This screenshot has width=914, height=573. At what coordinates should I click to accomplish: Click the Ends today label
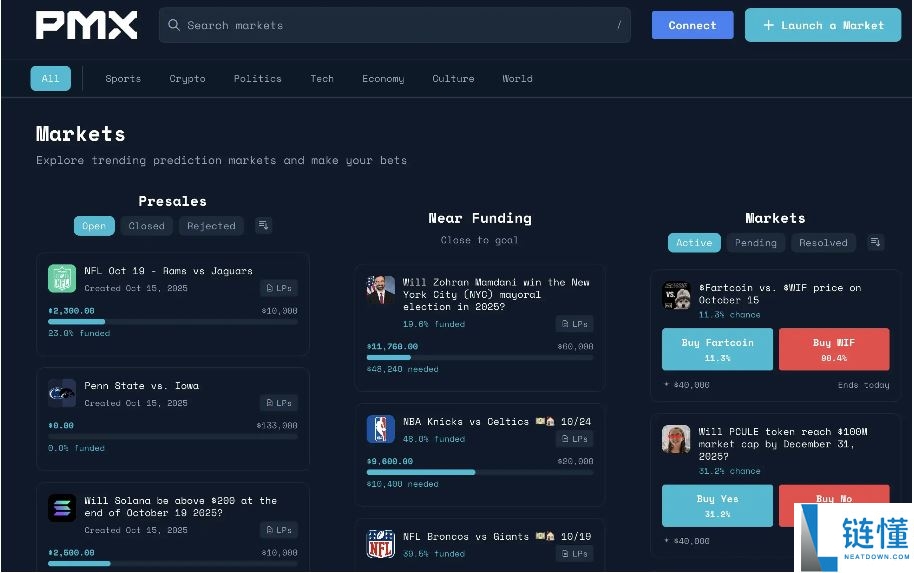[x=863, y=385]
